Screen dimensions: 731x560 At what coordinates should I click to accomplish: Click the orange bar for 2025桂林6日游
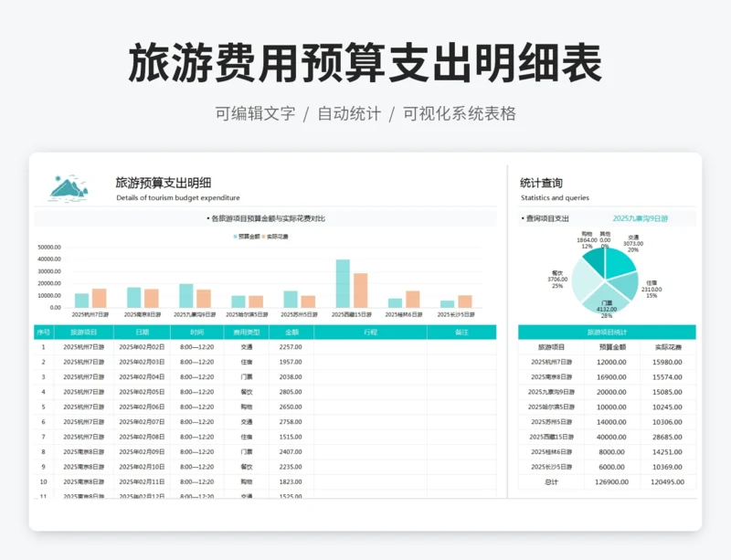point(413,300)
